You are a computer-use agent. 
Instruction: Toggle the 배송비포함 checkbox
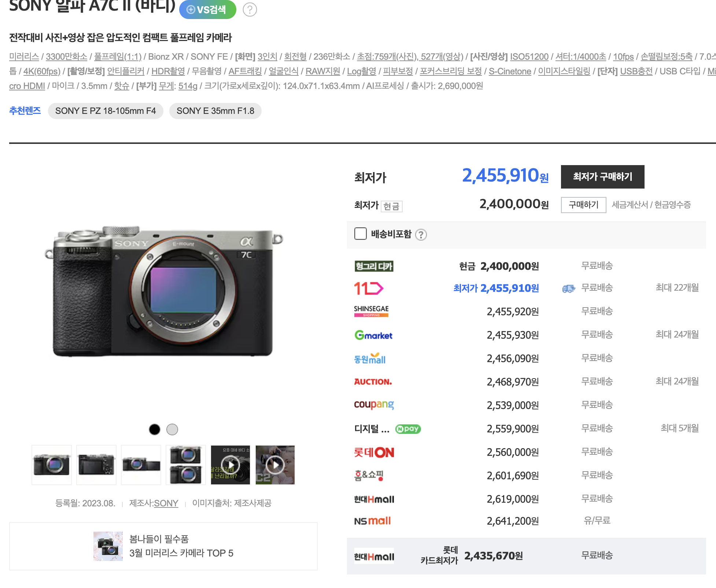[x=360, y=234]
